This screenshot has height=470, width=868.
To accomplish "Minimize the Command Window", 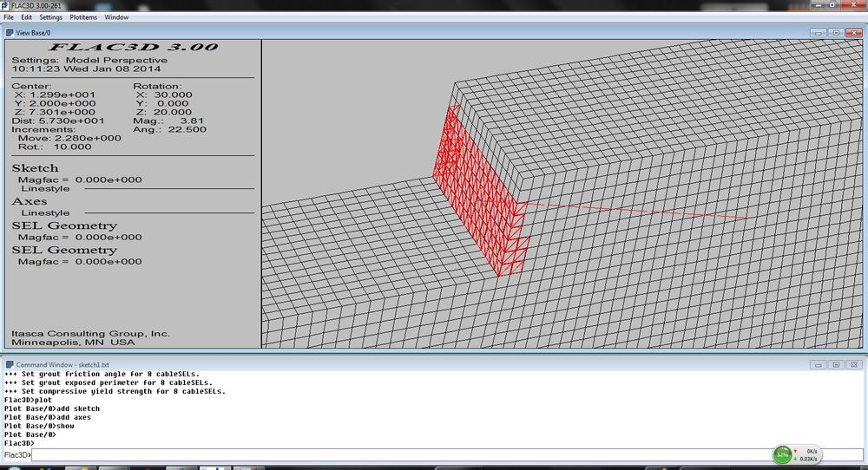I will tap(819, 364).
